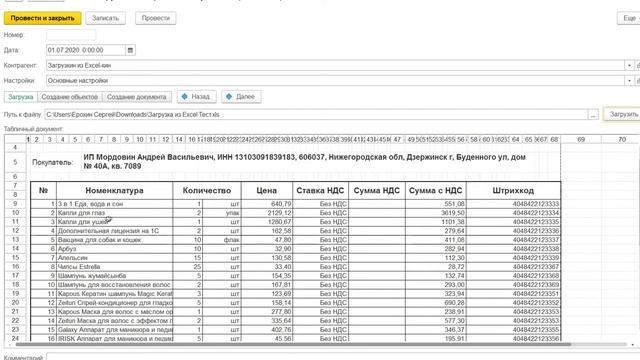
Task: Click the barcode cell 4048422123351
Action: tap(513, 293)
